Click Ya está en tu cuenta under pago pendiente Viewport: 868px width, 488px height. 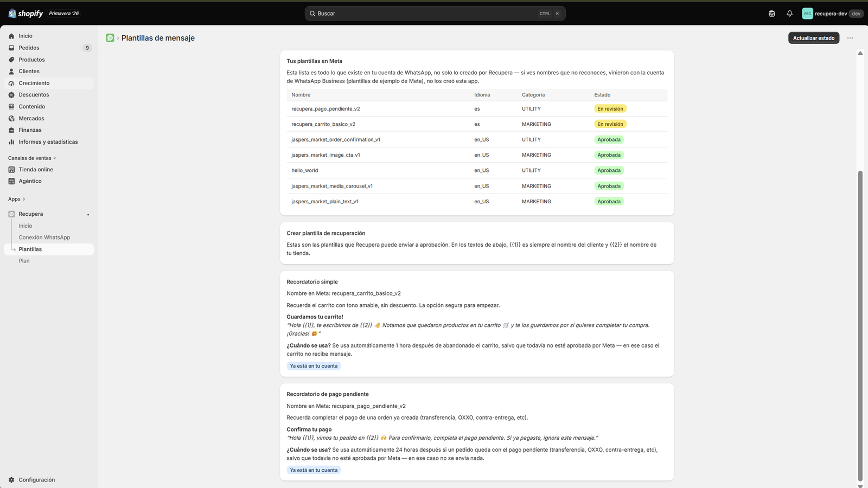(314, 470)
